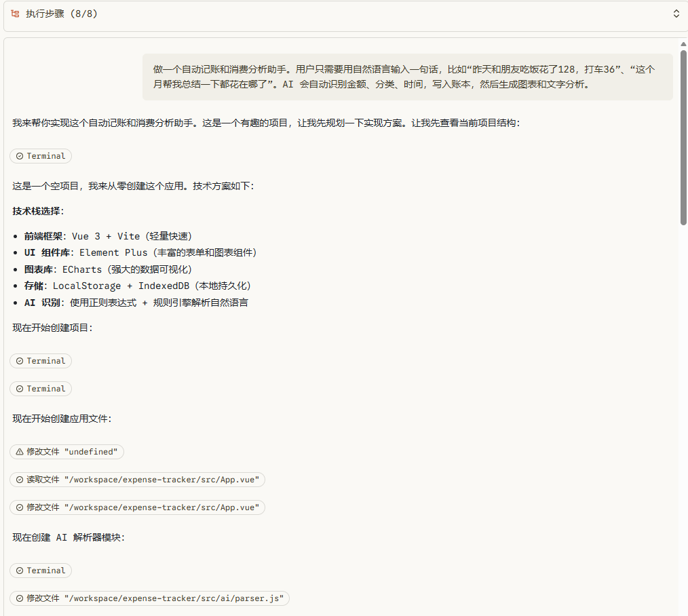This screenshot has width=688, height=616.
Task: Collapse the 执行步骤 panel via the chevron
Action: coord(676,13)
